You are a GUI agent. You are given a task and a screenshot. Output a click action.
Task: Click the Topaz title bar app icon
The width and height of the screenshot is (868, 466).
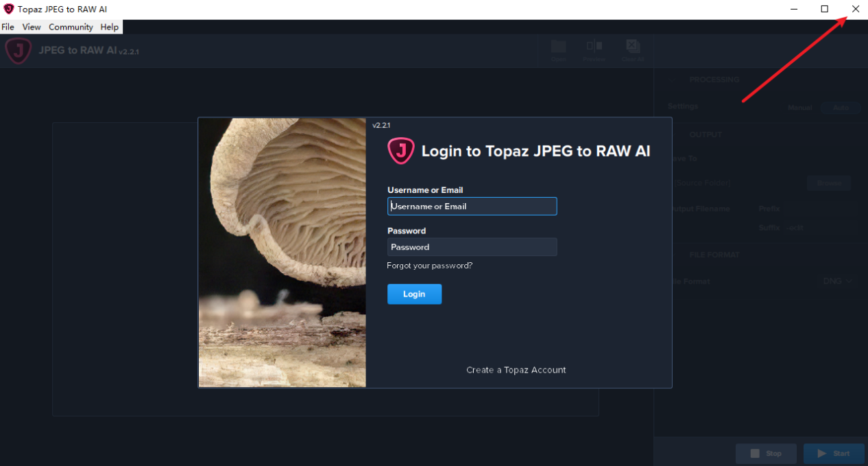pyautogui.click(x=9, y=9)
